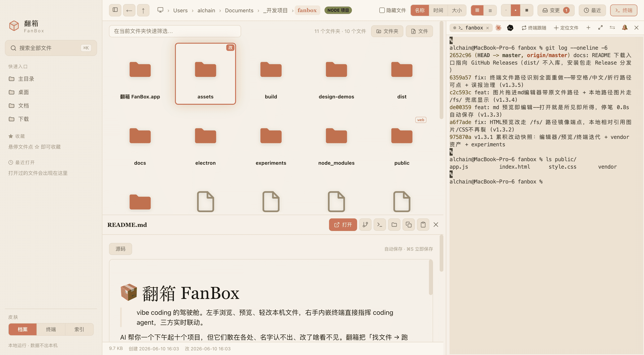Focus the 搜索全部文件 search field
The width and height of the screenshot is (644, 355).
click(51, 48)
